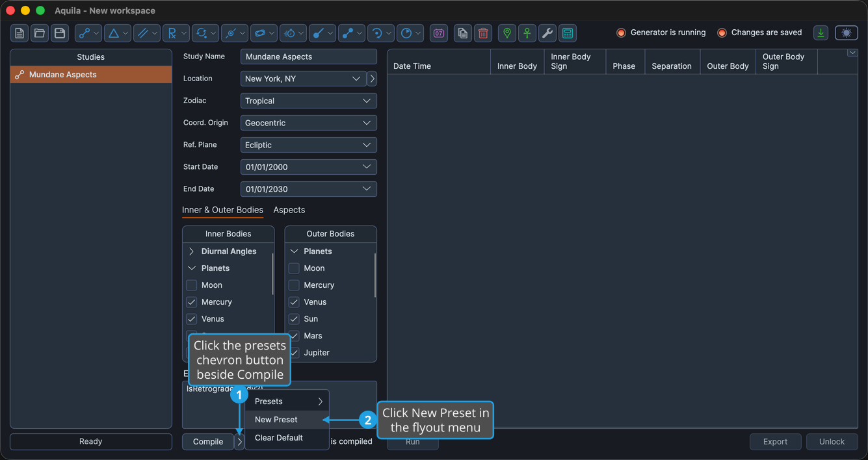Expand the Diurnal Angles group
Screen dimensions: 868x460
191,251
